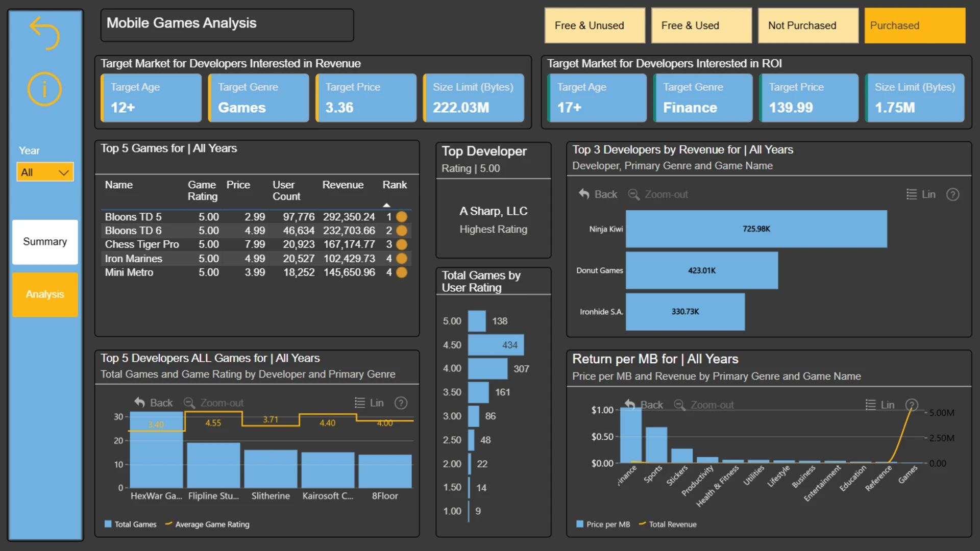
Task: Select the Free & Unused filter button
Action: [x=595, y=26]
